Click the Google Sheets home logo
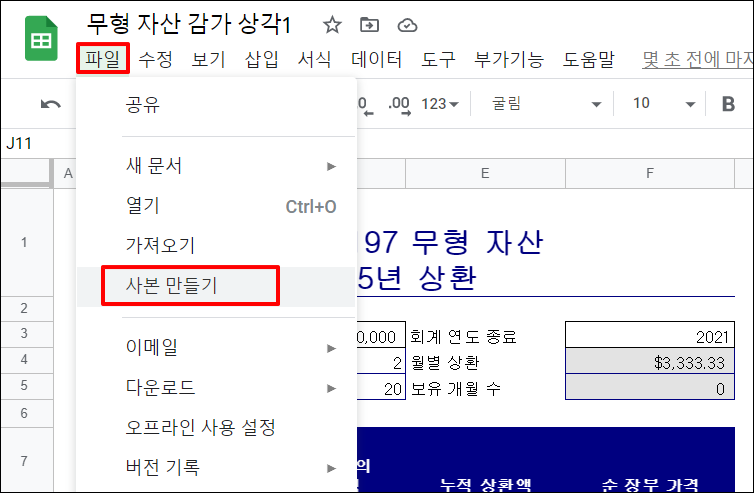This screenshot has width=754, height=493. pyautogui.click(x=41, y=42)
